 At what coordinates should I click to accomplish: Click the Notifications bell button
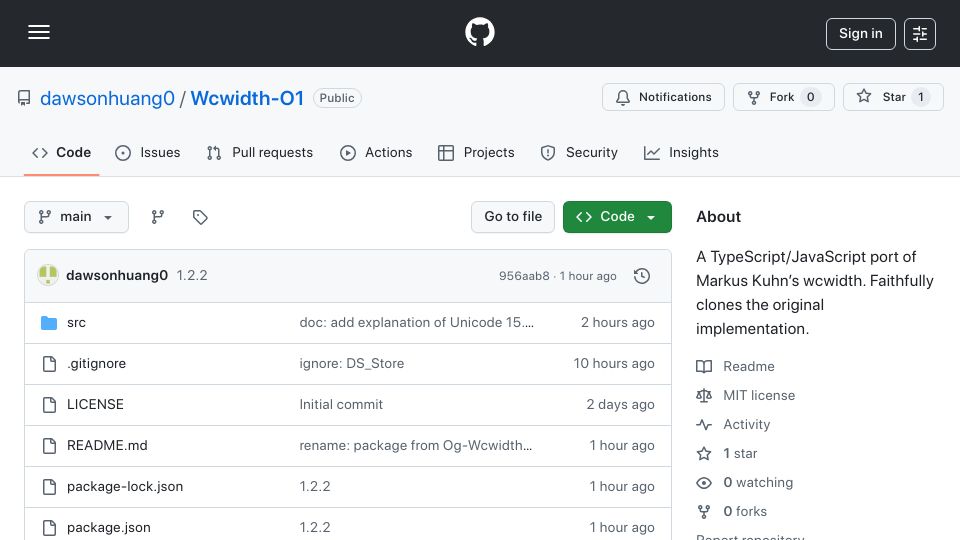(663, 97)
